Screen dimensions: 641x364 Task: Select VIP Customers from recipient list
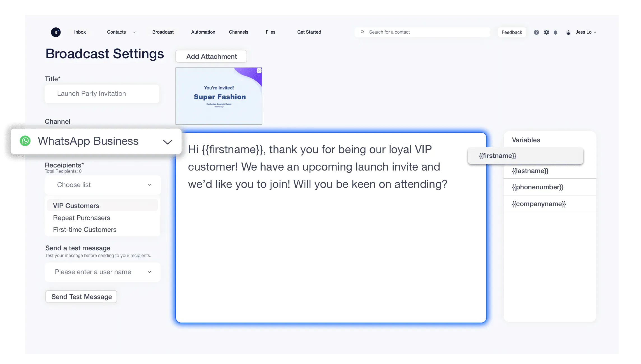[76, 206]
